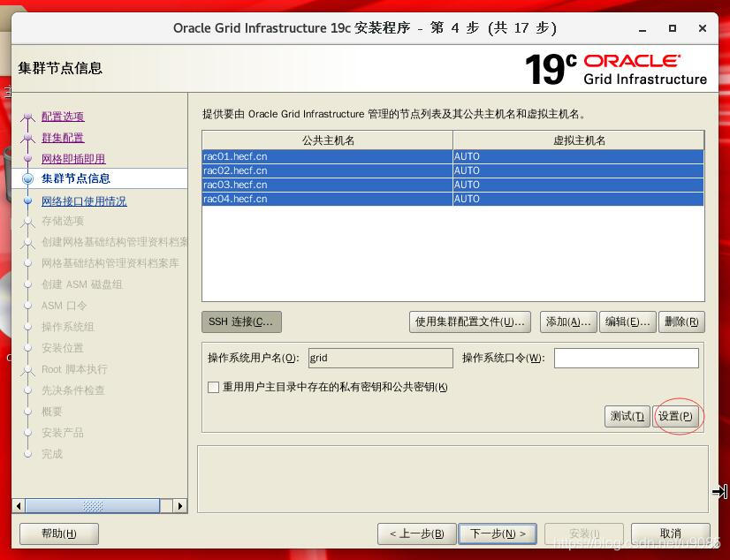Enable reuse of existing private and public keys
Screen dimensions: 730x560
[x=213, y=388]
